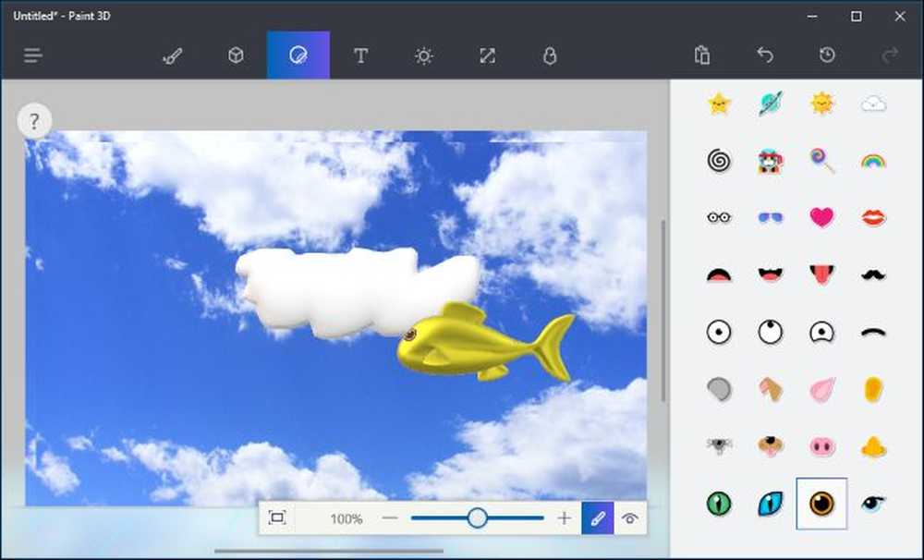Choose the blue sunglasses sticker
The height and width of the screenshot is (560, 924).
point(771,217)
